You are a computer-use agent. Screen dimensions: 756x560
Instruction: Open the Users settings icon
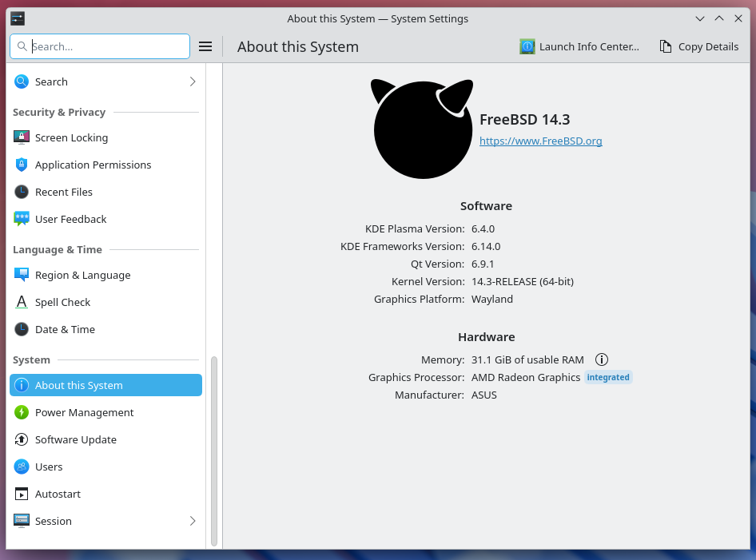[22, 467]
